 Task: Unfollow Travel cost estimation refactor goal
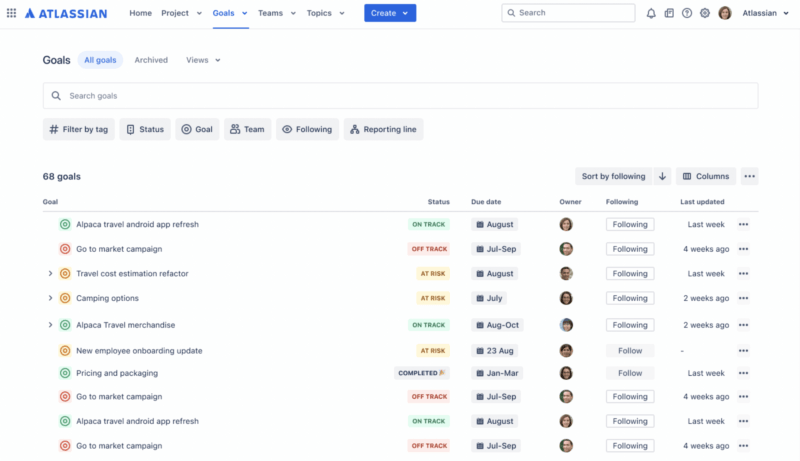630,274
